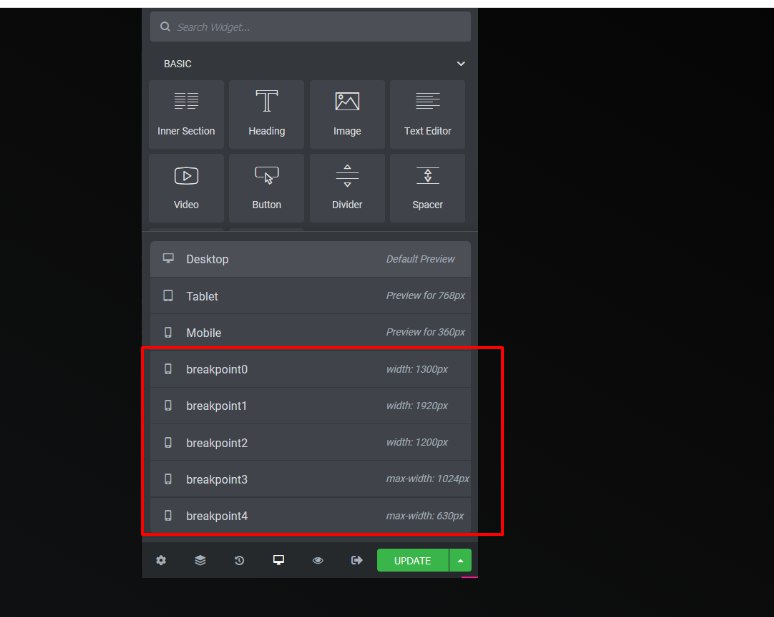Click the breakpoint1 row phone icon
Image resolution: width=774 pixels, height=617 pixels.
coord(168,405)
